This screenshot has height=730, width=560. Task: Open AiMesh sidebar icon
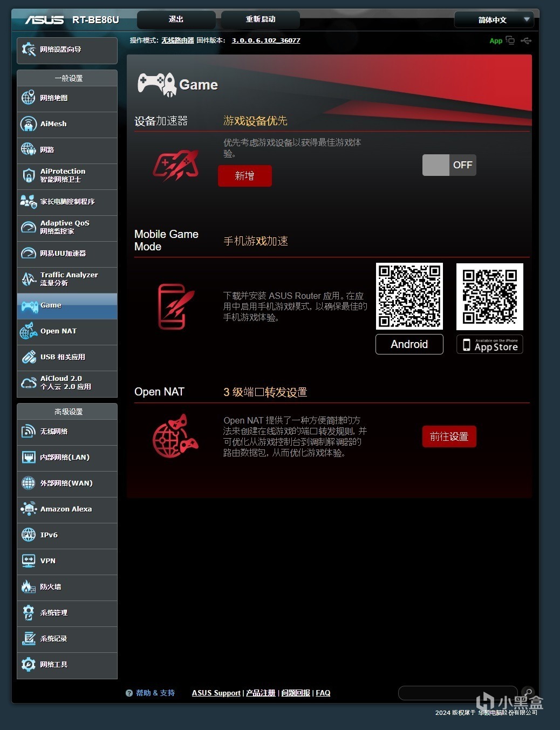[28, 124]
